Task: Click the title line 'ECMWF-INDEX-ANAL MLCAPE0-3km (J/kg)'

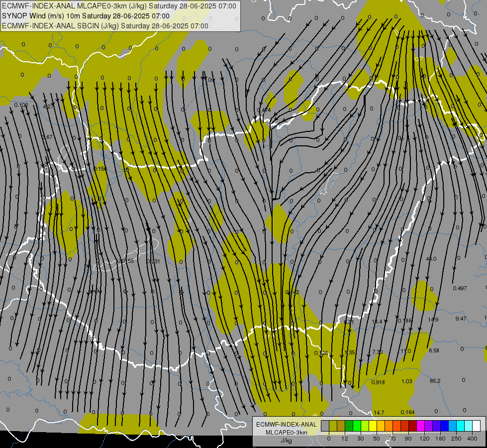Action: 75,6
